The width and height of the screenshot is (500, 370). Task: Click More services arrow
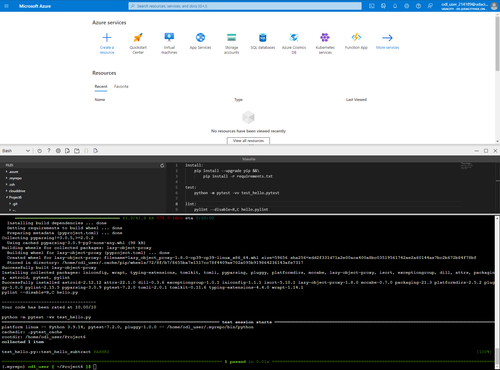tap(387, 37)
